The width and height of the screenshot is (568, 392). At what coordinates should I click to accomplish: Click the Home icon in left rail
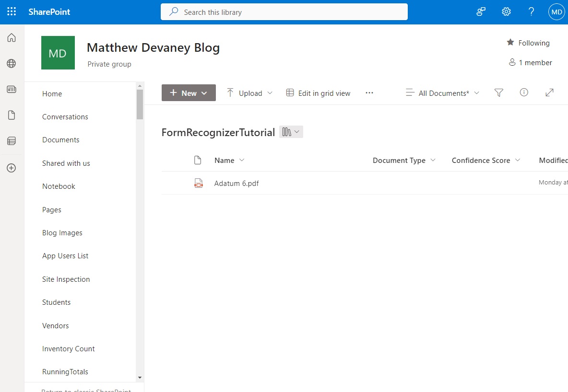coord(12,37)
